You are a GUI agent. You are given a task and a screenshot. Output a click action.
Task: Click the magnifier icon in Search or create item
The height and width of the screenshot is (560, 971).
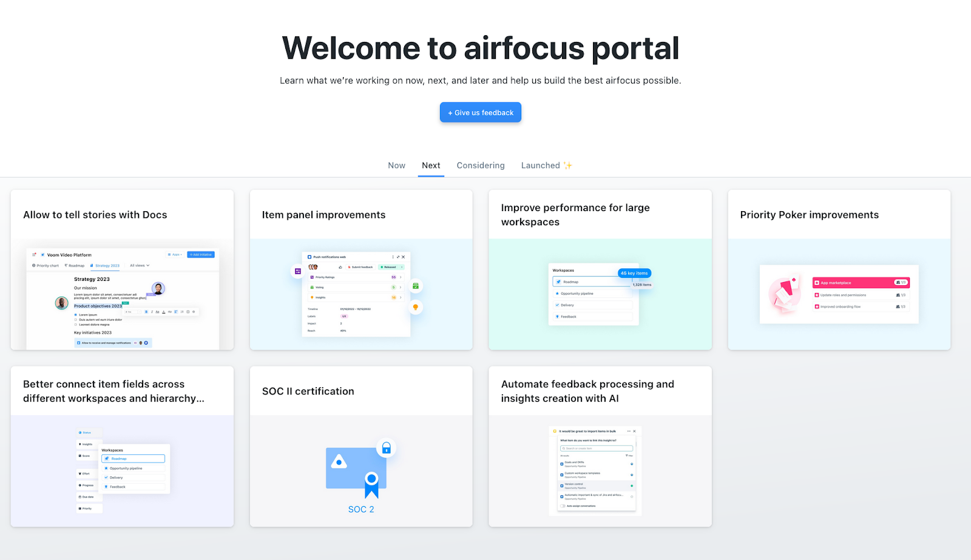564,448
